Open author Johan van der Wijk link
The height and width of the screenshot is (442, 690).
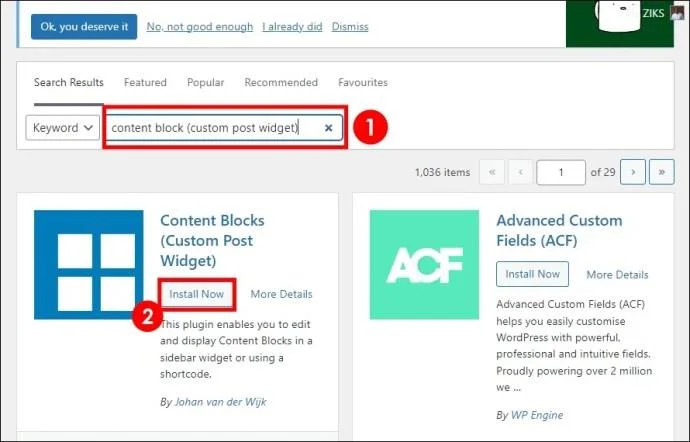click(x=220, y=402)
